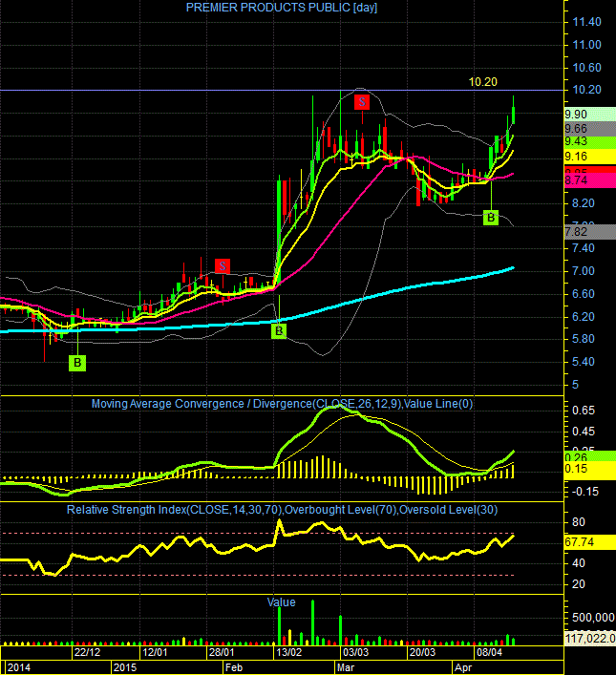Click the tallest green volume bar
The width and height of the screenshot is (616, 675).
[312, 622]
